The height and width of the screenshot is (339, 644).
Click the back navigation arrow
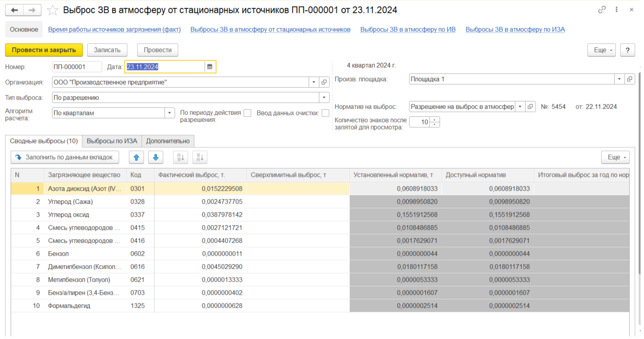[14, 10]
